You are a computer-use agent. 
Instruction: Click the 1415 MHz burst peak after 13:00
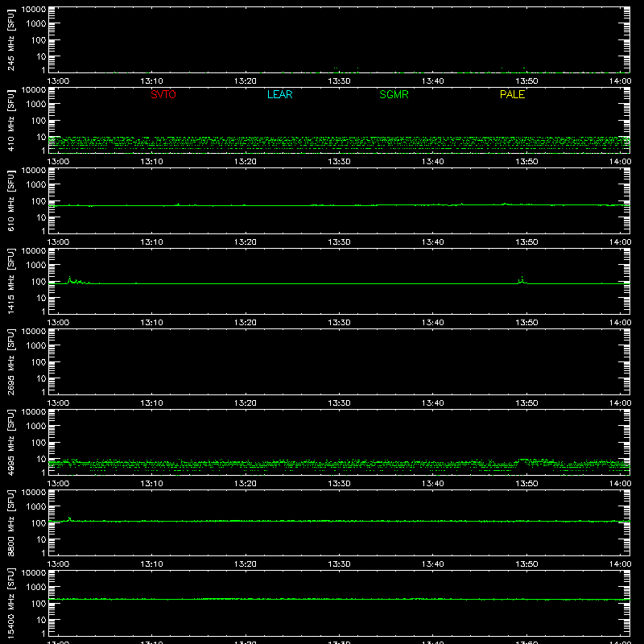click(70, 278)
